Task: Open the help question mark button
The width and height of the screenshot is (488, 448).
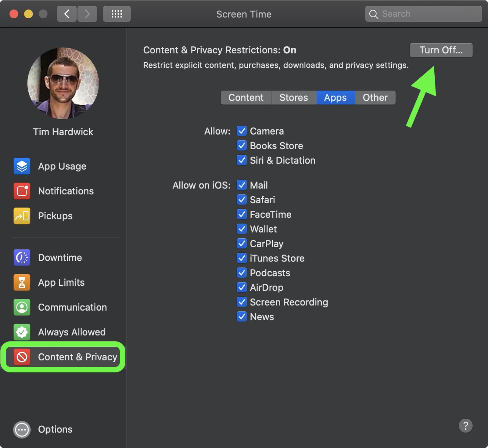Action: coord(466,426)
